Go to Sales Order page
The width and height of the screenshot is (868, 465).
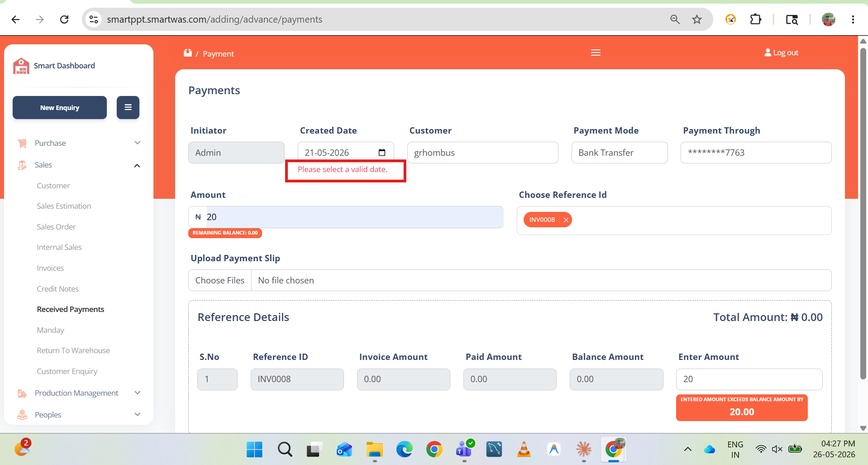click(x=56, y=227)
